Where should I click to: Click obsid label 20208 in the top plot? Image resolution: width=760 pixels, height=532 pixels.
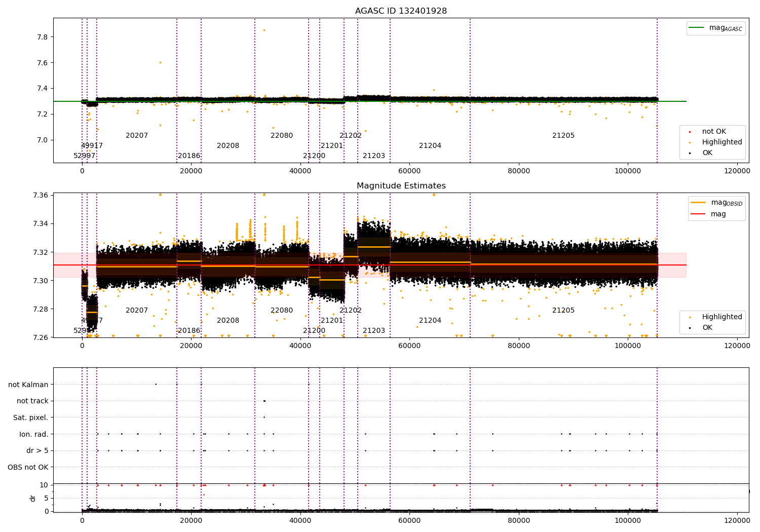[228, 146]
